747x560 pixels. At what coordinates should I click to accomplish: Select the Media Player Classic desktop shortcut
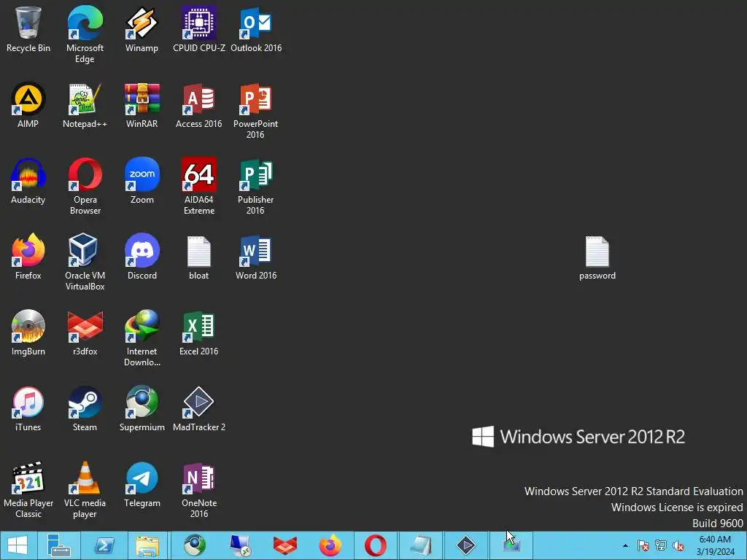point(28,490)
